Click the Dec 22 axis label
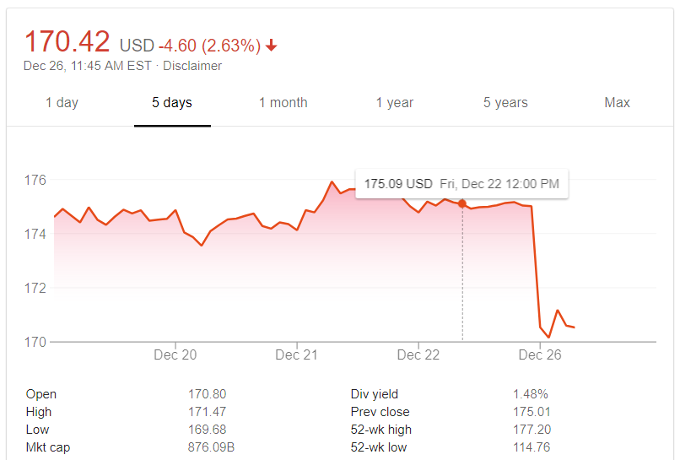This screenshot has width=680, height=460. [x=418, y=355]
